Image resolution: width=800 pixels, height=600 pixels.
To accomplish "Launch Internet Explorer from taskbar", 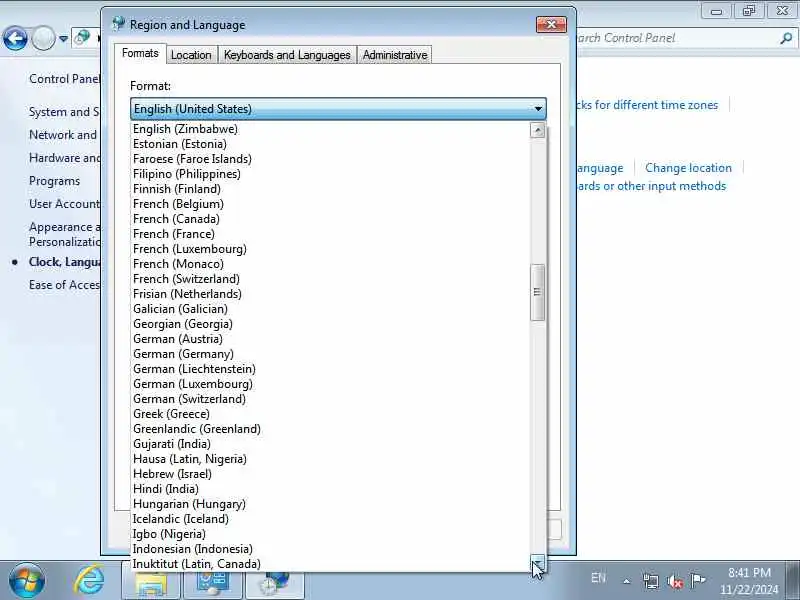I will click(x=89, y=581).
